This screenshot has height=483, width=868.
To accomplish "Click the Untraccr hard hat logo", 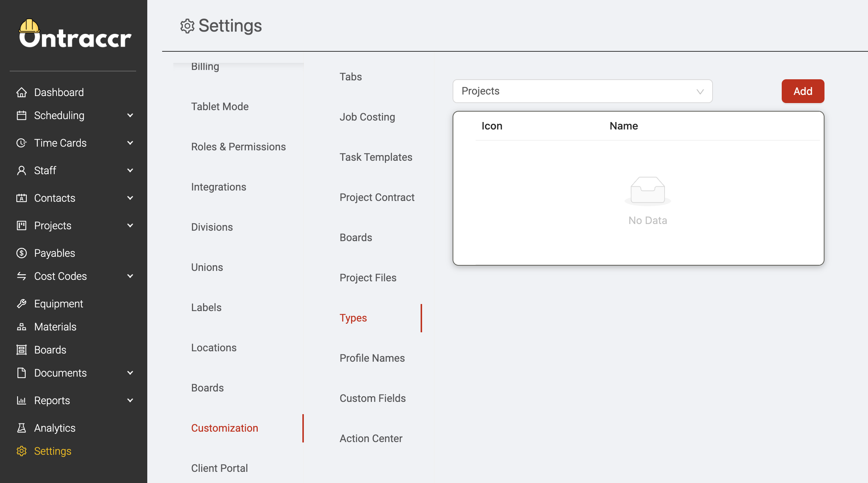I will coord(29,27).
